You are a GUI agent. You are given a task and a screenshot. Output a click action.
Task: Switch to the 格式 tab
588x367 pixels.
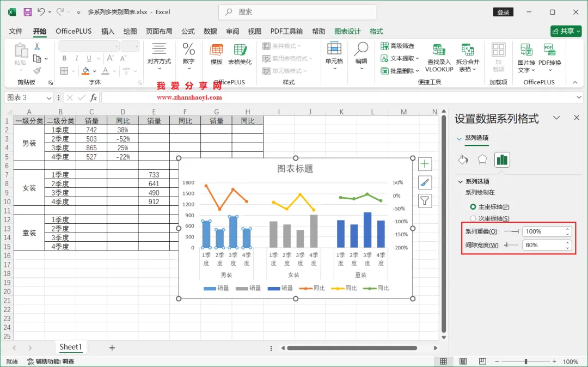click(x=376, y=31)
